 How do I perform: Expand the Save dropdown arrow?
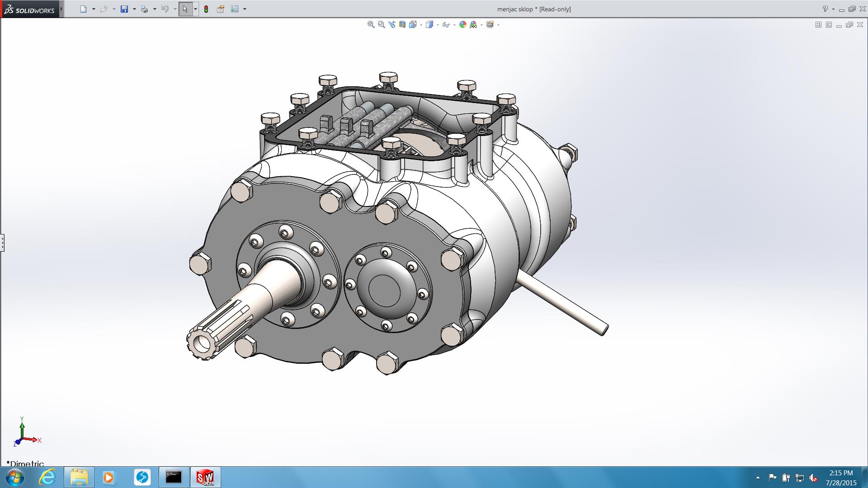pos(134,9)
